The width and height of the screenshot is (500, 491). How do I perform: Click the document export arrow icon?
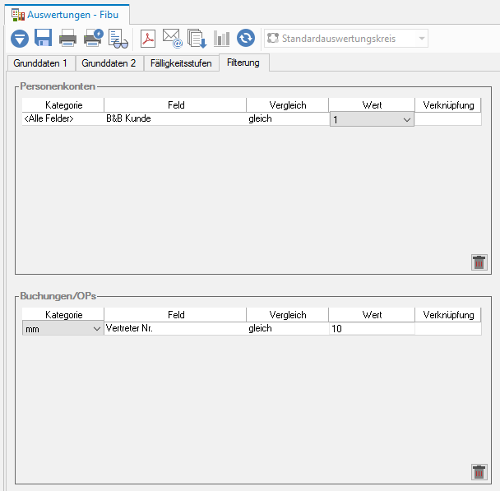[197, 39]
